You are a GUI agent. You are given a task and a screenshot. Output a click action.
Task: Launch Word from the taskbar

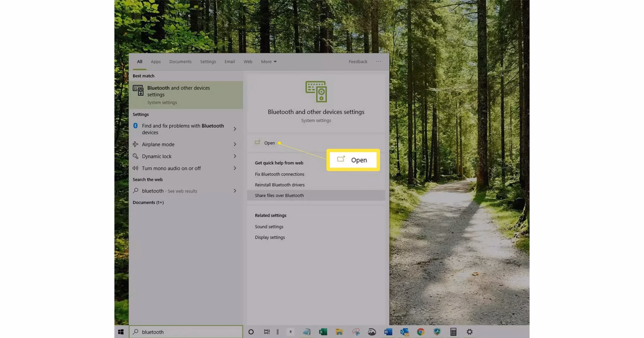coord(388,332)
